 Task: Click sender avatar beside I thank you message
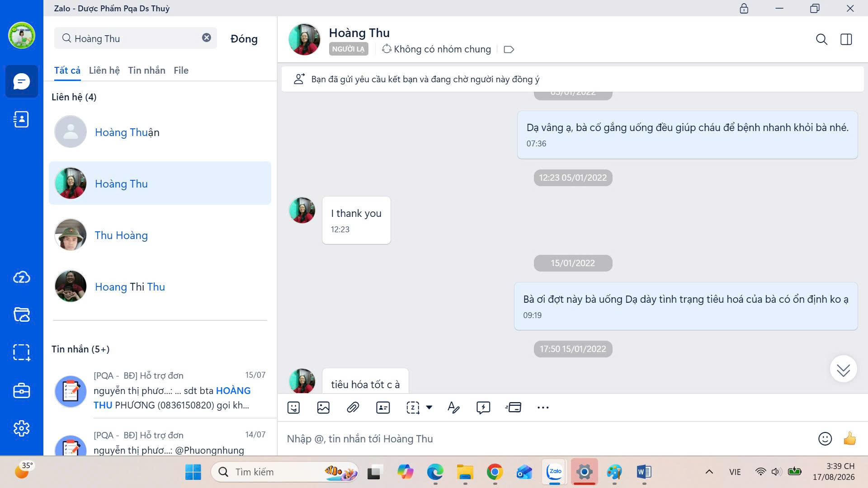pyautogui.click(x=302, y=210)
